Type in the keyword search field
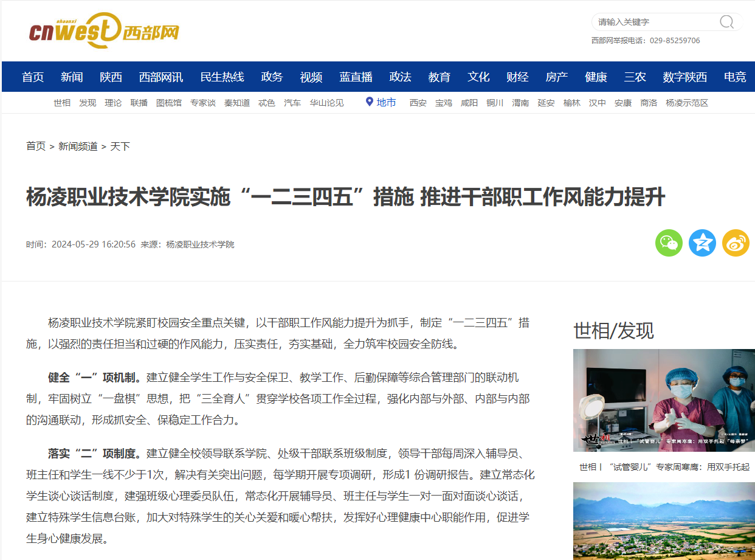This screenshot has height=560, width=755. click(653, 22)
